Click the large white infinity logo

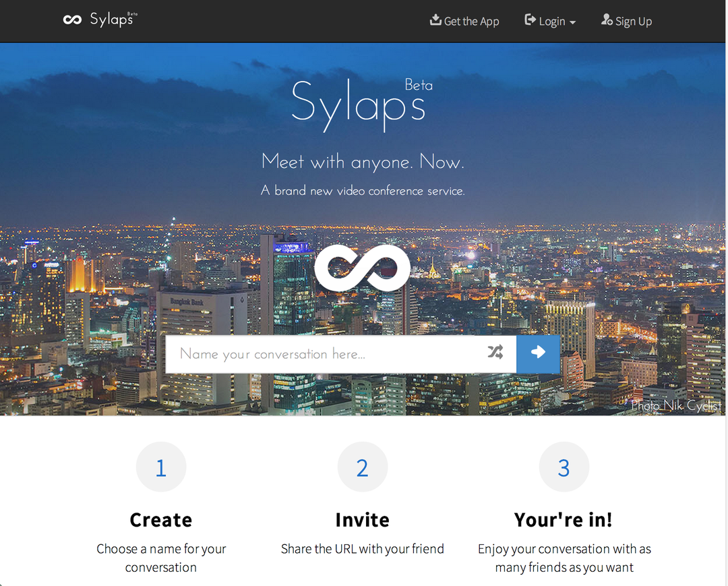tap(363, 268)
